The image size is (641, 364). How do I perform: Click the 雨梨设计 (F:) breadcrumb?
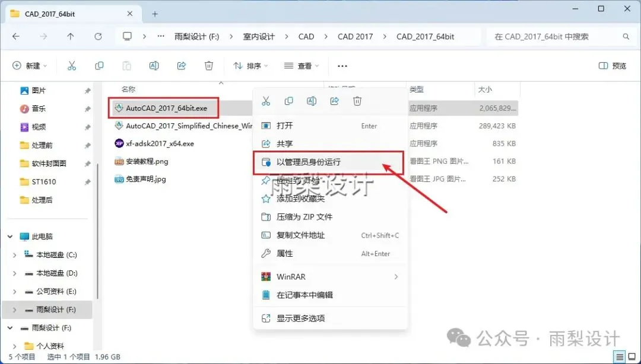coord(196,36)
